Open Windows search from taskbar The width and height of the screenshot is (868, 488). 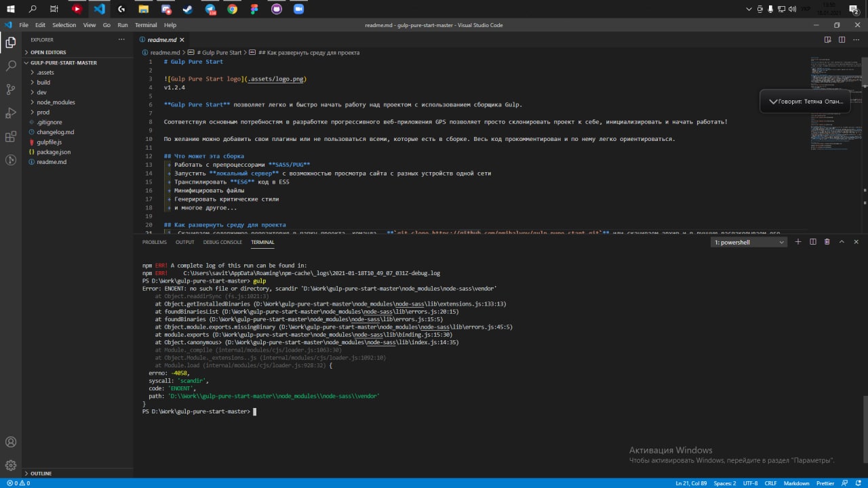pyautogui.click(x=33, y=9)
